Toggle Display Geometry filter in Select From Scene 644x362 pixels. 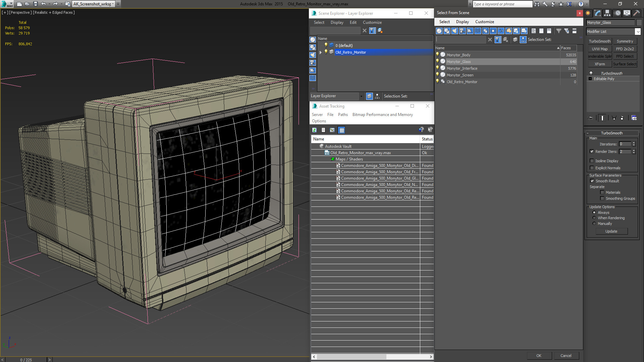439,31
